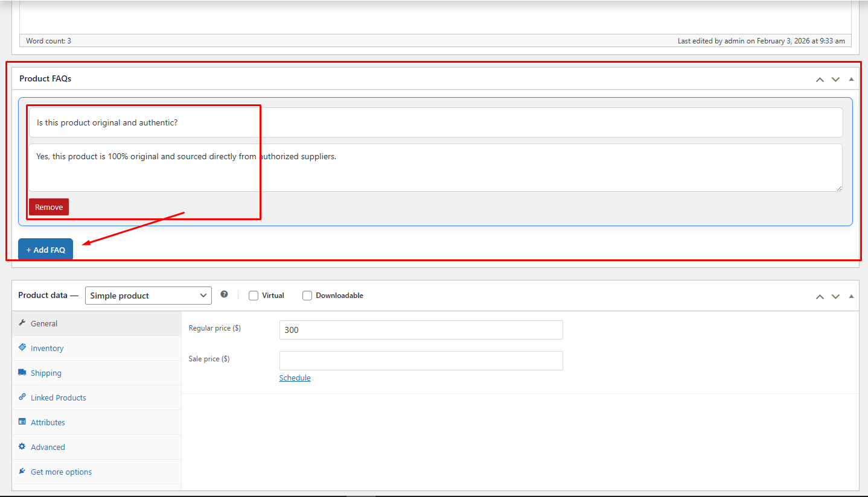Click the Advanced gear icon
Viewport: 868px width, 497px height.
[x=22, y=446]
